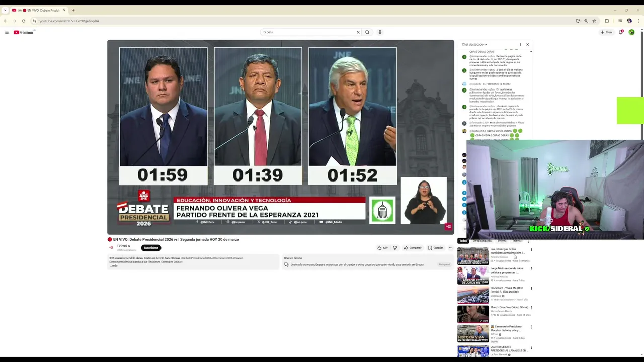The width and height of the screenshot is (644, 362).
Task: Go back with the browser back arrow
Action: coord(6,21)
